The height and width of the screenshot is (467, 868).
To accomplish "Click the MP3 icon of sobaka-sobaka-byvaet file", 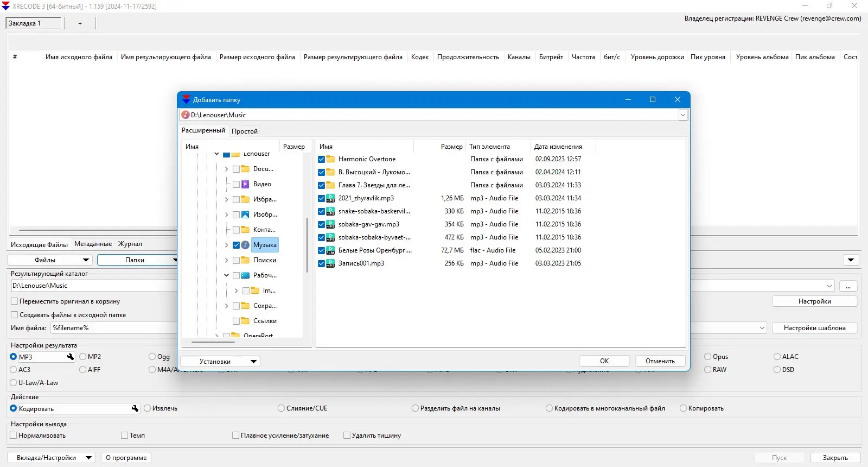I will coord(330,237).
